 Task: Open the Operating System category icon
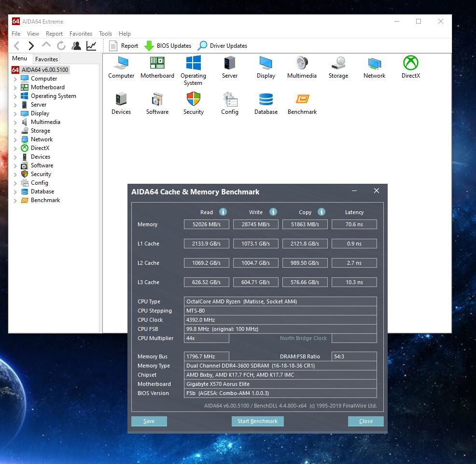[x=194, y=71]
